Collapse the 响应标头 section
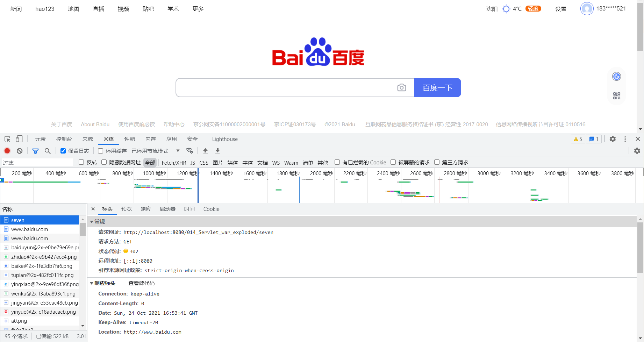Image resolution: width=644 pixels, height=342 pixels. point(92,283)
